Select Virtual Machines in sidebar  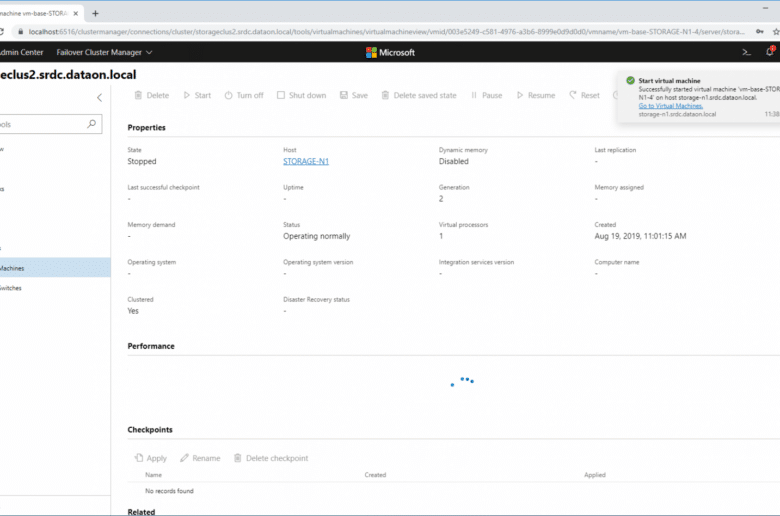pyautogui.click(x=55, y=268)
